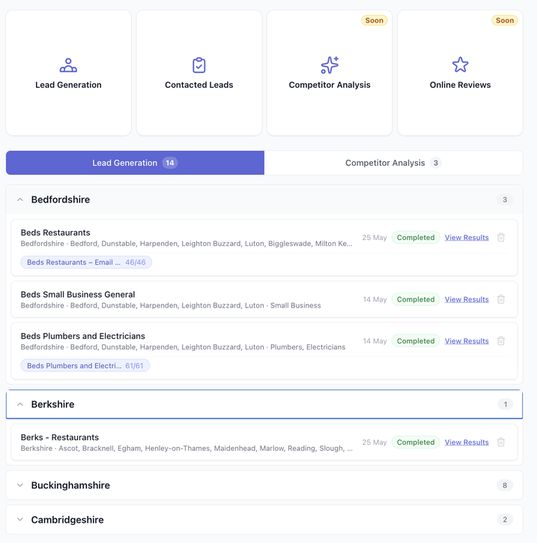Viewport: 537px width, 543px height.
Task: View Results for Beds Restaurants
Action: [466, 238]
